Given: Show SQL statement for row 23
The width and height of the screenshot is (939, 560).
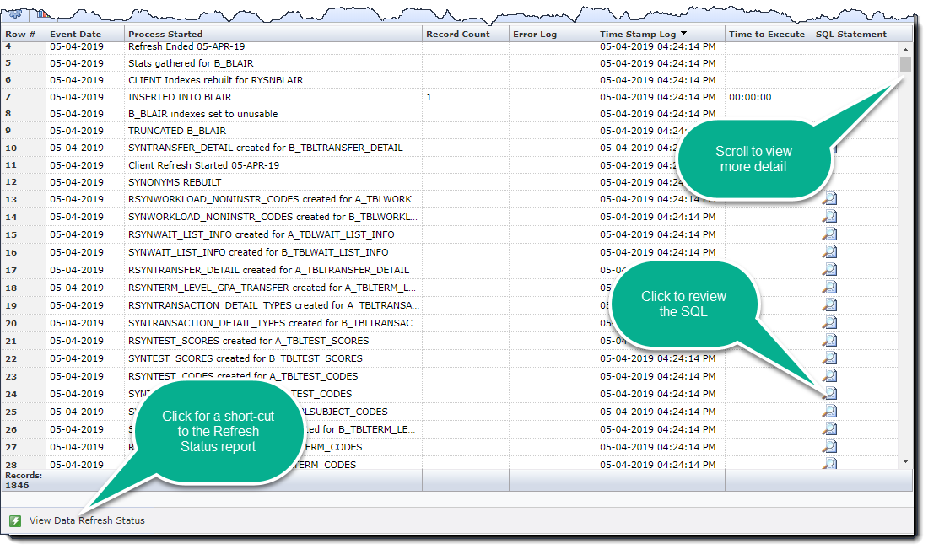Looking at the screenshot, I should (829, 376).
